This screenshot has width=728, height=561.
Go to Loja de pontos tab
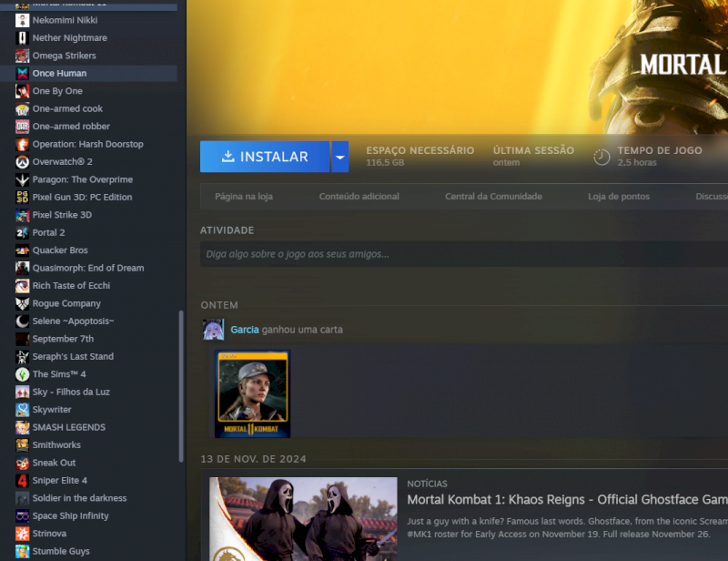619,197
